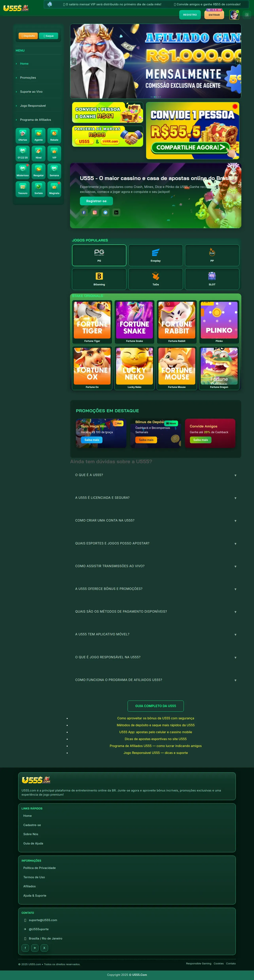Click the U555.com logo in header

click(16, 8)
